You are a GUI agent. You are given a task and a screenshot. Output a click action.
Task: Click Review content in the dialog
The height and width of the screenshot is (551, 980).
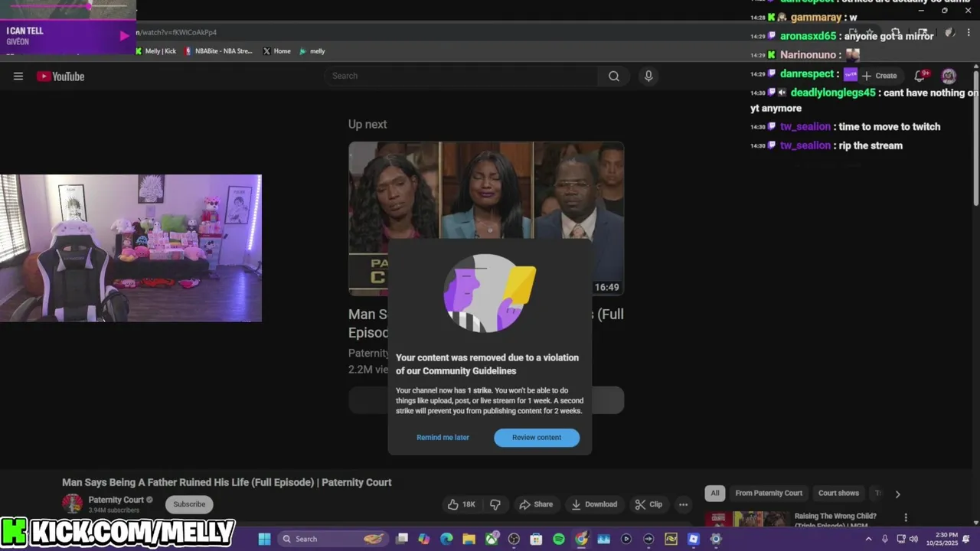tap(537, 437)
